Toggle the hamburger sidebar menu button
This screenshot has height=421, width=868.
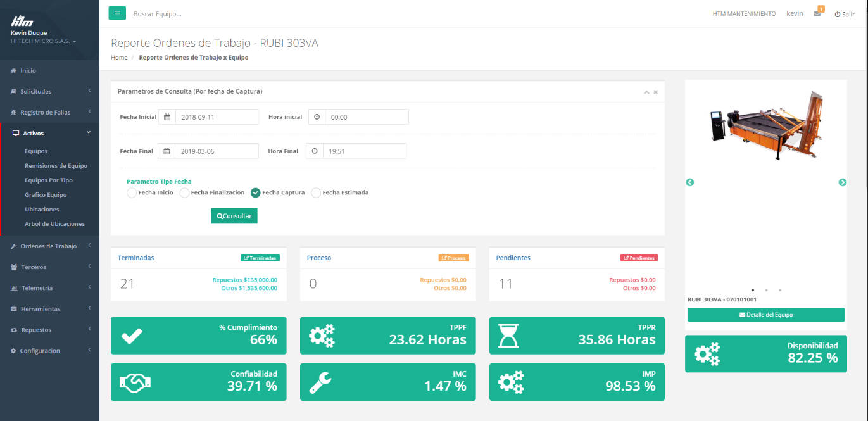(x=117, y=13)
